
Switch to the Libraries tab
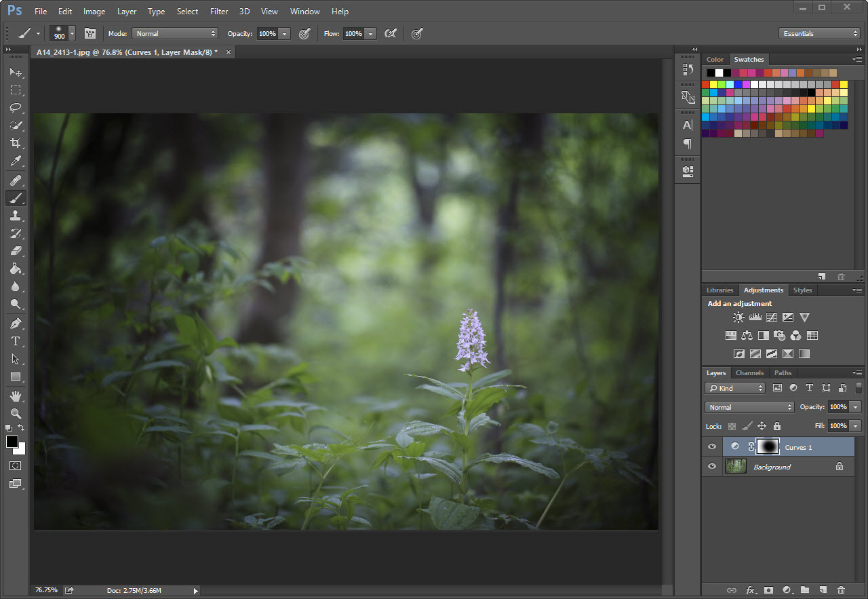click(x=719, y=290)
